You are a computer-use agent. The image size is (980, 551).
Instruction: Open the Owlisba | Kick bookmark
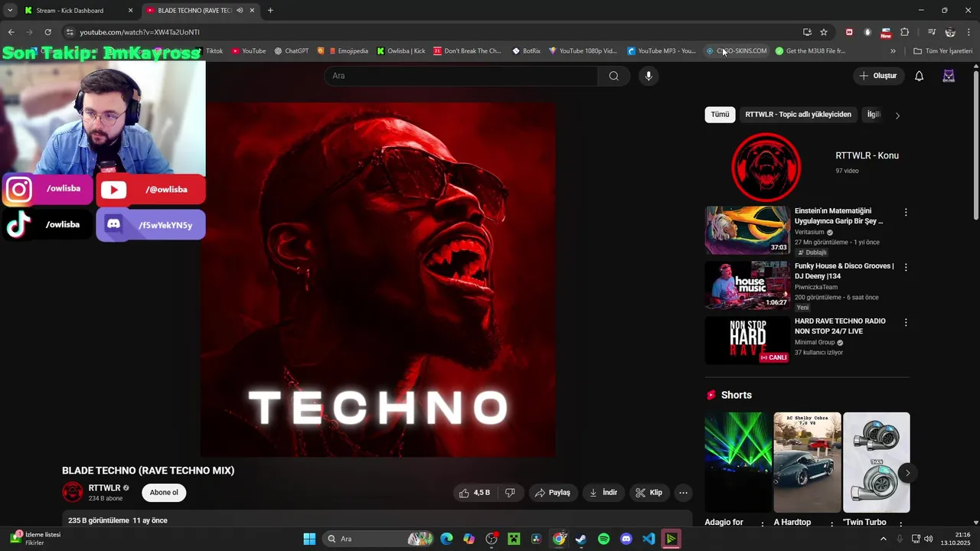(x=401, y=51)
